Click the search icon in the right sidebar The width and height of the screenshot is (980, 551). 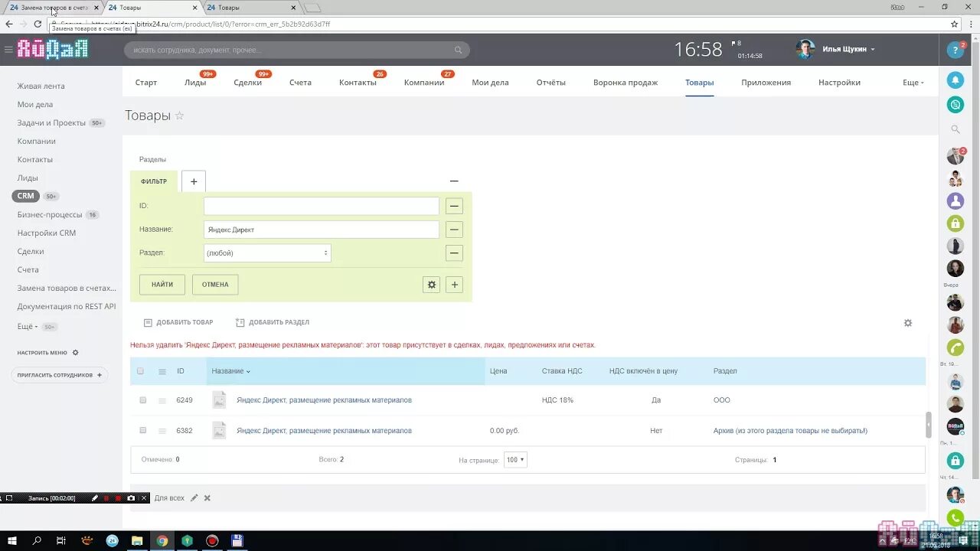click(x=955, y=130)
